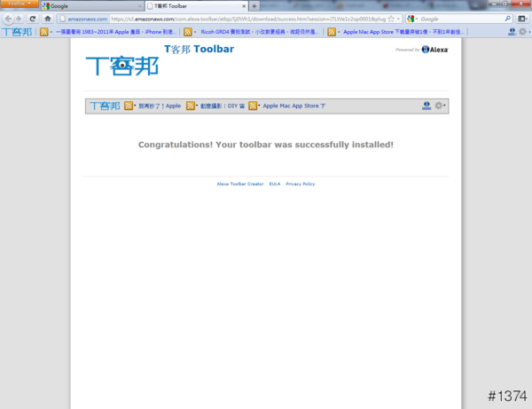Viewport: 532px width, 409px height.
Task: Click the search magnifier icon
Action: click(x=507, y=19)
